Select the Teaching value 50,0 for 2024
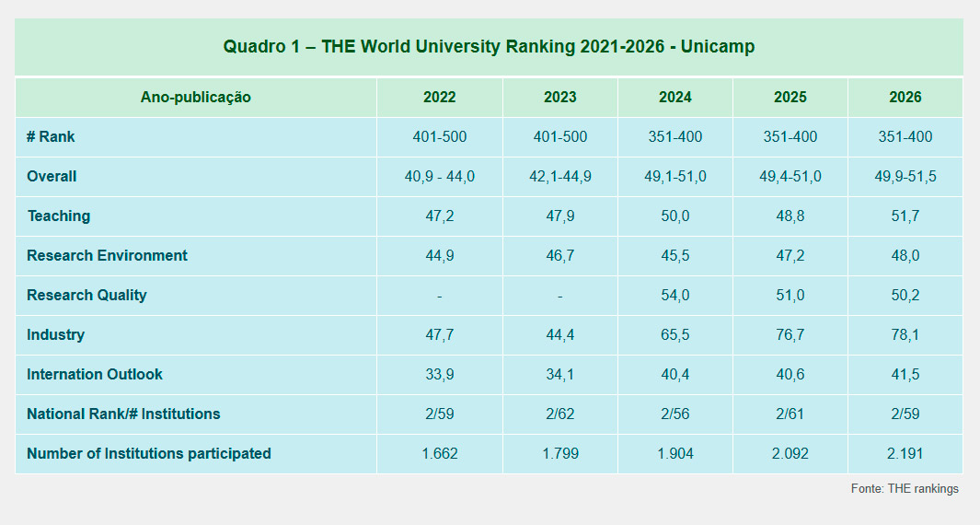The height and width of the screenshot is (525, 980). 674,216
